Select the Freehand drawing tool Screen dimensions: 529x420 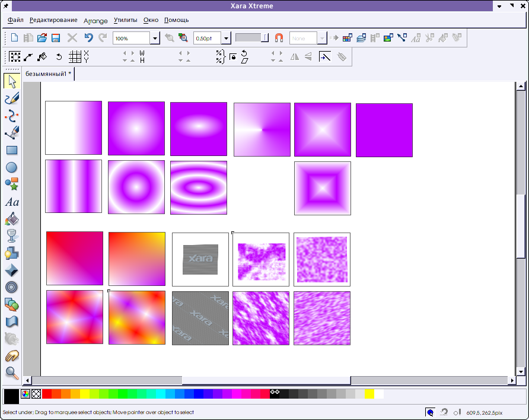pyautogui.click(x=12, y=98)
